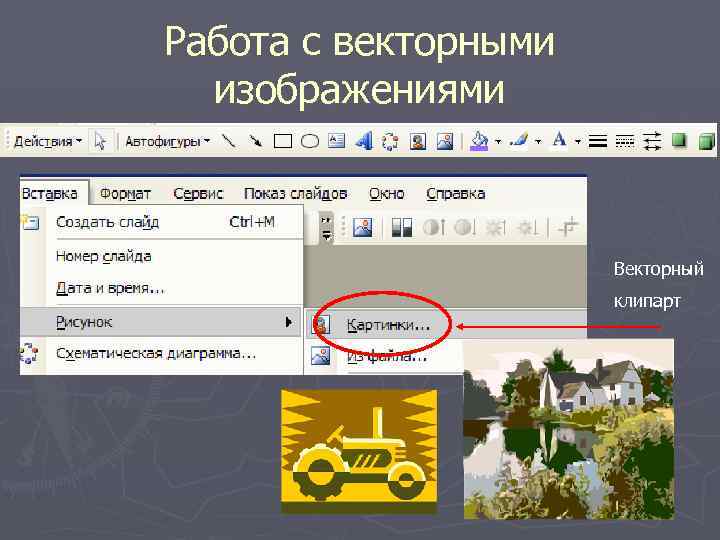Open the Показ слайдов menu

(x=295, y=194)
